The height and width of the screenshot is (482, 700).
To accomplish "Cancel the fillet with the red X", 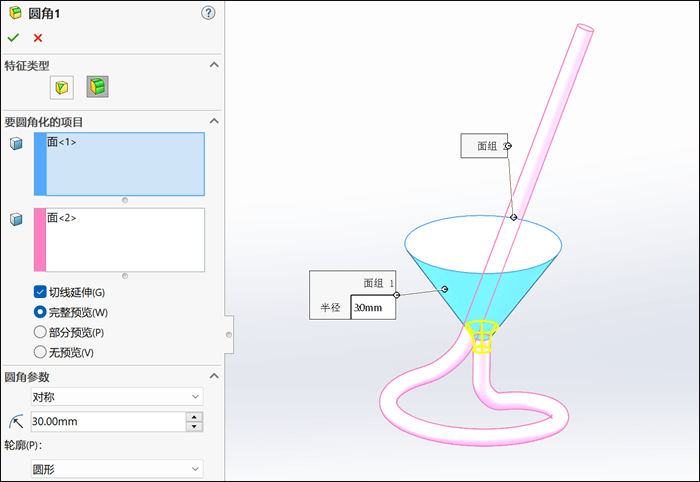I will (38, 38).
